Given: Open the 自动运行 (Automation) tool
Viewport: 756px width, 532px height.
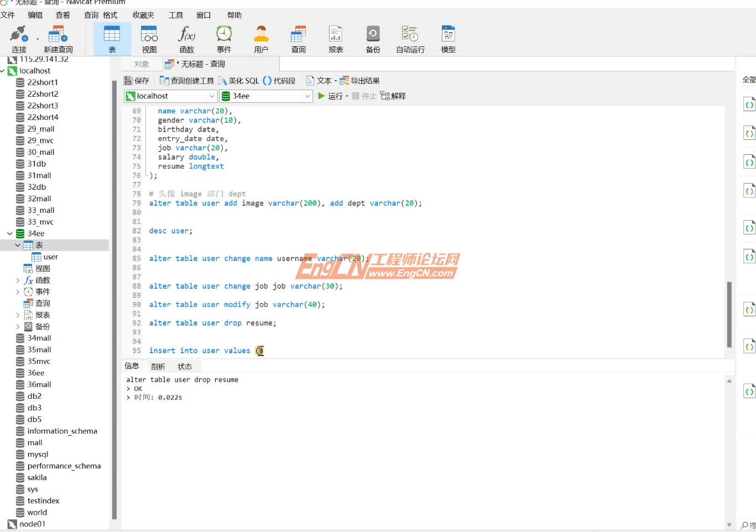Looking at the screenshot, I should click(410, 38).
